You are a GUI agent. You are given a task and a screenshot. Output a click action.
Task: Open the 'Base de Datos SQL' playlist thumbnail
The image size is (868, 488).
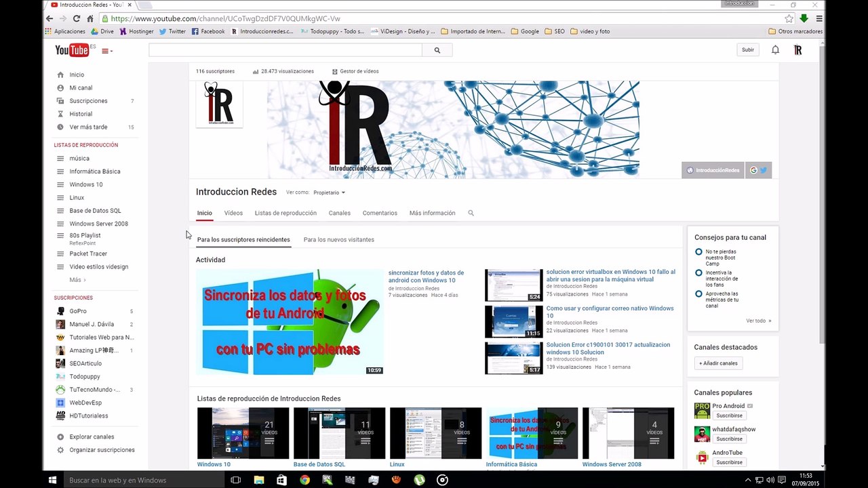(x=340, y=433)
